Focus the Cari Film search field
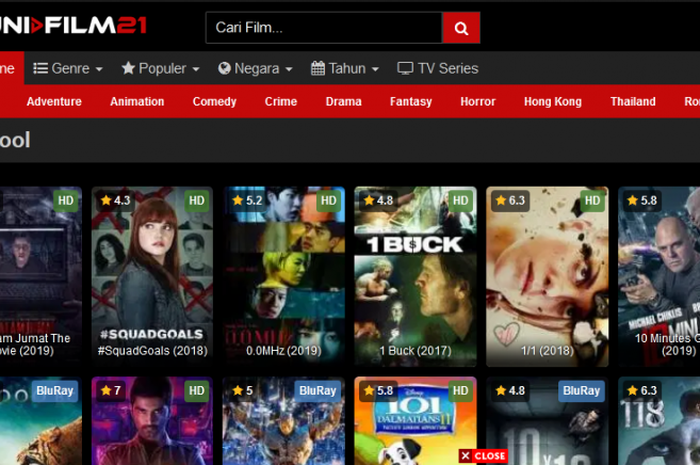 coord(324,28)
